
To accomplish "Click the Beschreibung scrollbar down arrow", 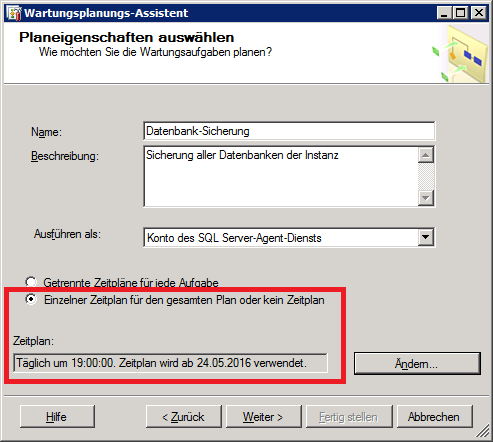I will [x=426, y=198].
